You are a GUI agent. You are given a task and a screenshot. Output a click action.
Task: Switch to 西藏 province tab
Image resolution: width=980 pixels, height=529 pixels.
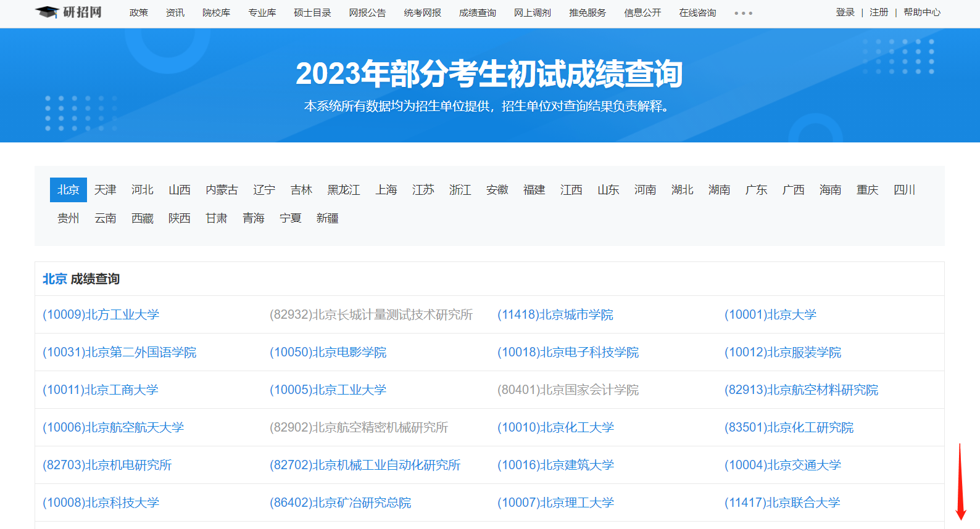[143, 218]
